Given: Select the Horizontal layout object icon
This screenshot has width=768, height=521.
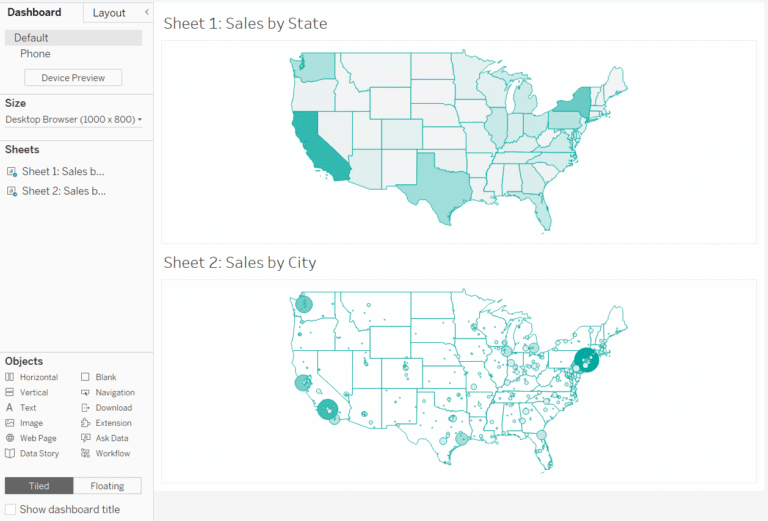Looking at the screenshot, I should [10, 377].
